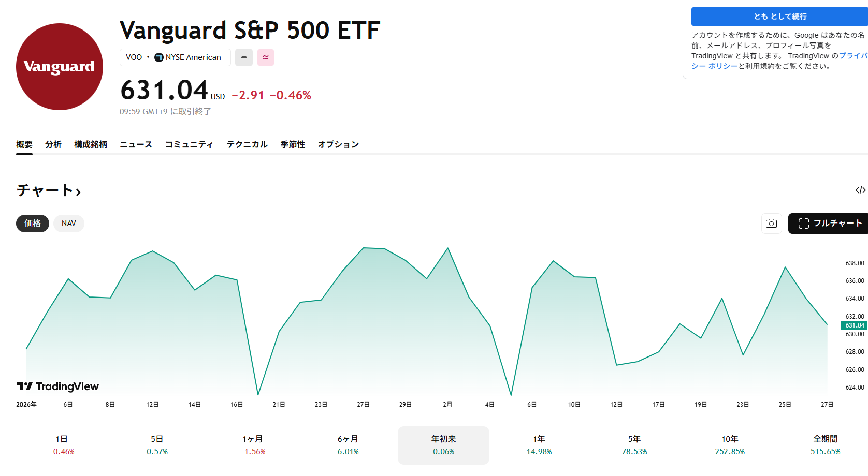Click the chart snapshot camera icon
Viewport: 868px width, 476px height.
(x=771, y=224)
